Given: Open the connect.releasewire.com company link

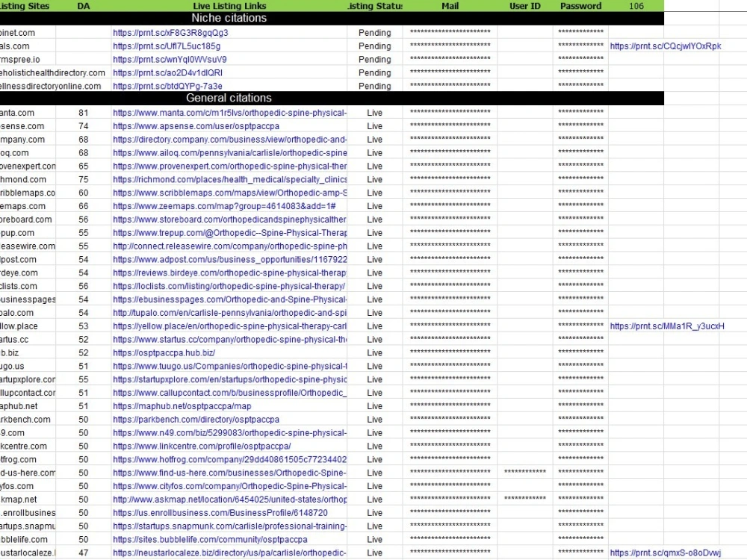Looking at the screenshot, I should pos(229,246).
